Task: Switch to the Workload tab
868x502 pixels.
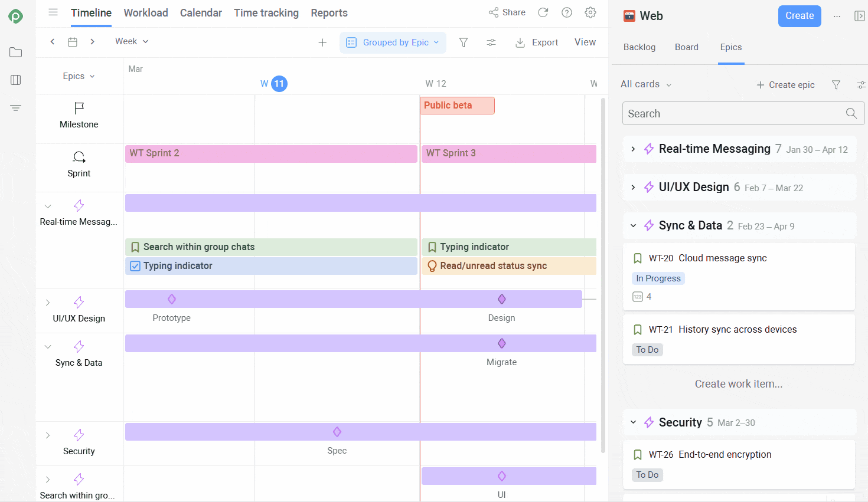Action: click(146, 13)
